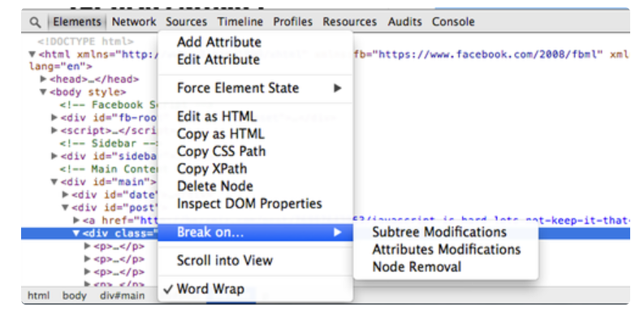Collapse the body style node
The width and height of the screenshot is (644, 320).
43,92
